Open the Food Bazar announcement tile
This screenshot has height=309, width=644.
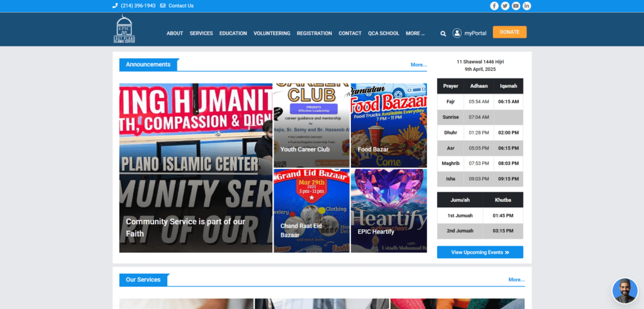click(x=389, y=126)
